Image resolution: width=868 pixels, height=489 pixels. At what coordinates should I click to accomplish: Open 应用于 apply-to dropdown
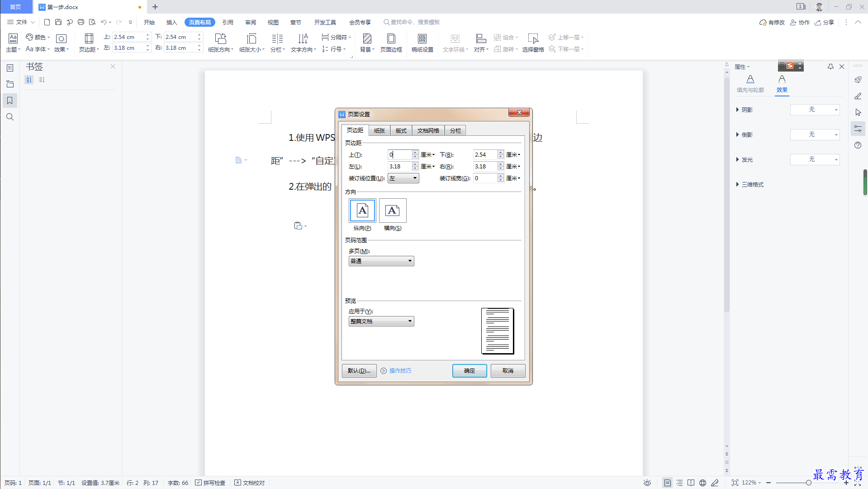pos(381,321)
